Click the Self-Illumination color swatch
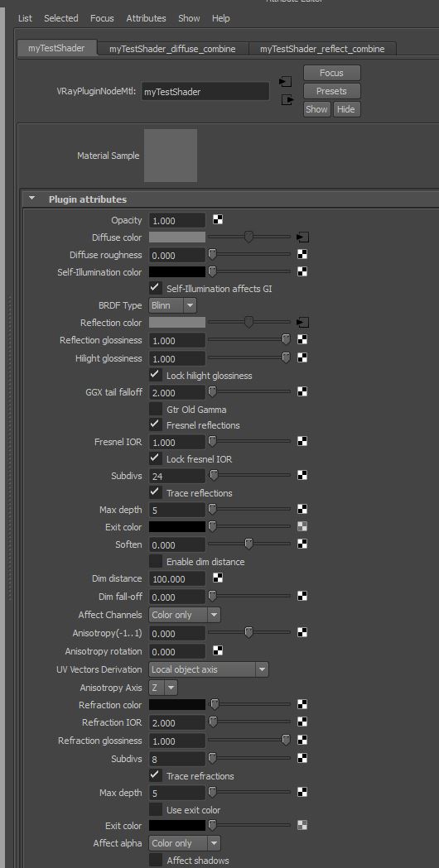Viewport: 439px width, 868px height. tap(176, 271)
